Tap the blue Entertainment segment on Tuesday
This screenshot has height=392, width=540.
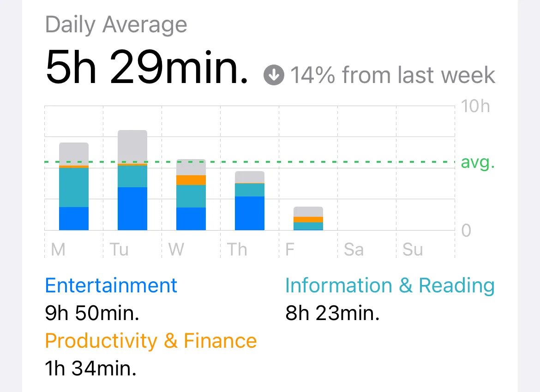(x=132, y=208)
